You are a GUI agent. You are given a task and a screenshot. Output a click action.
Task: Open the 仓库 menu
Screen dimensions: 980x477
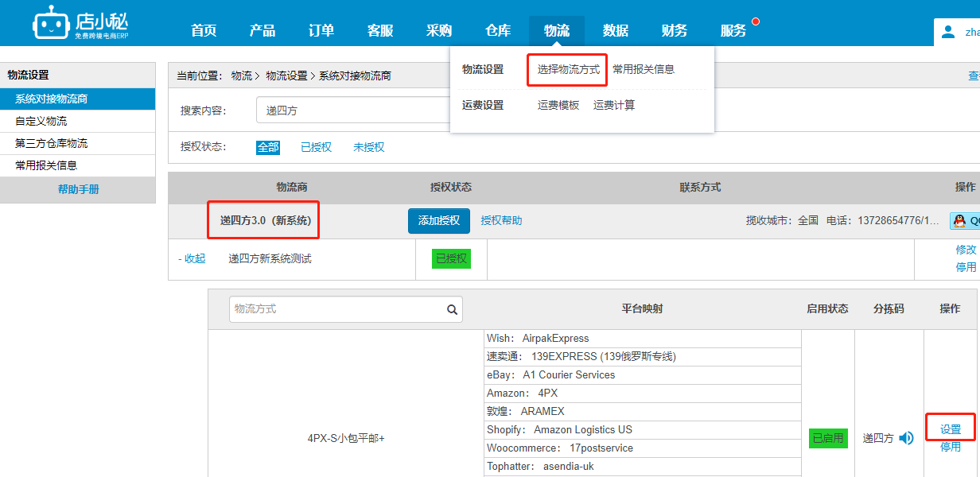[x=498, y=31]
